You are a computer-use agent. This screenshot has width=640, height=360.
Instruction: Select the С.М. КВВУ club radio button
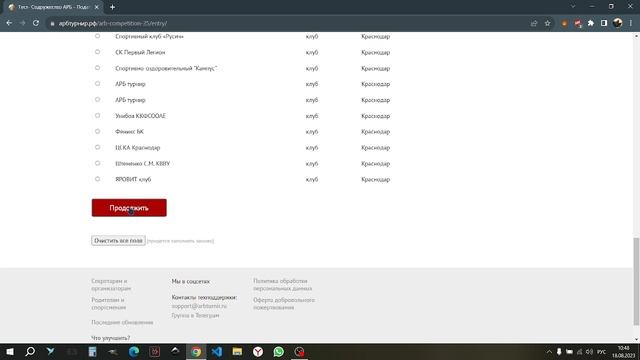[97, 163]
